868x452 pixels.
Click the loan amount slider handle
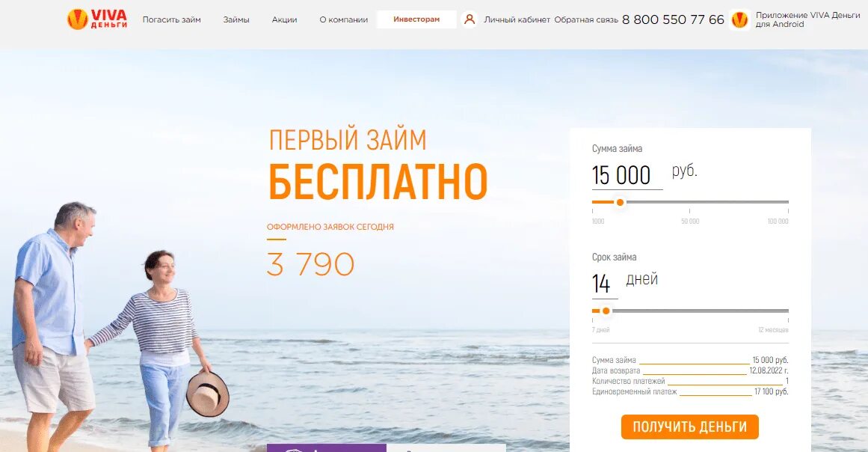click(620, 202)
